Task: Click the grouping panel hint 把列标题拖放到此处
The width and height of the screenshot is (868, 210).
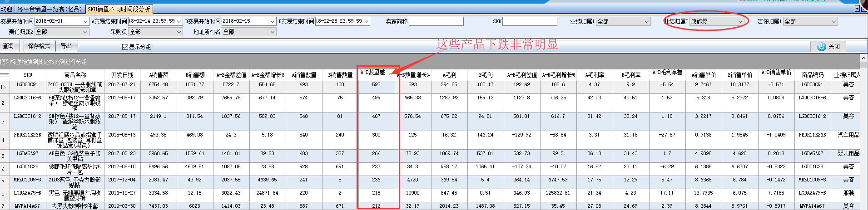Action: [x=44, y=62]
